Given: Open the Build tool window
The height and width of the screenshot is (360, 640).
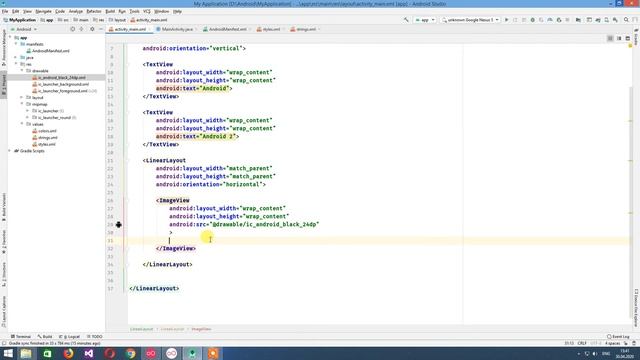Looking at the screenshot, I should 45,337.
